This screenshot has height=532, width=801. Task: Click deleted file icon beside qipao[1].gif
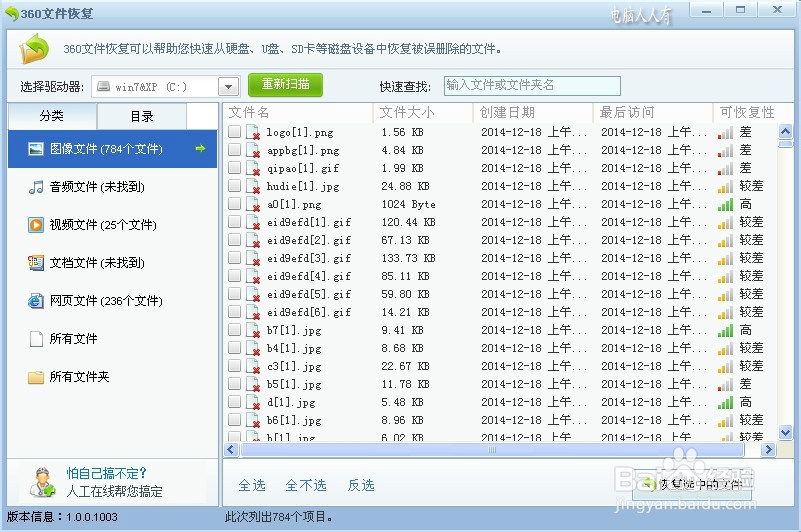tap(253, 168)
